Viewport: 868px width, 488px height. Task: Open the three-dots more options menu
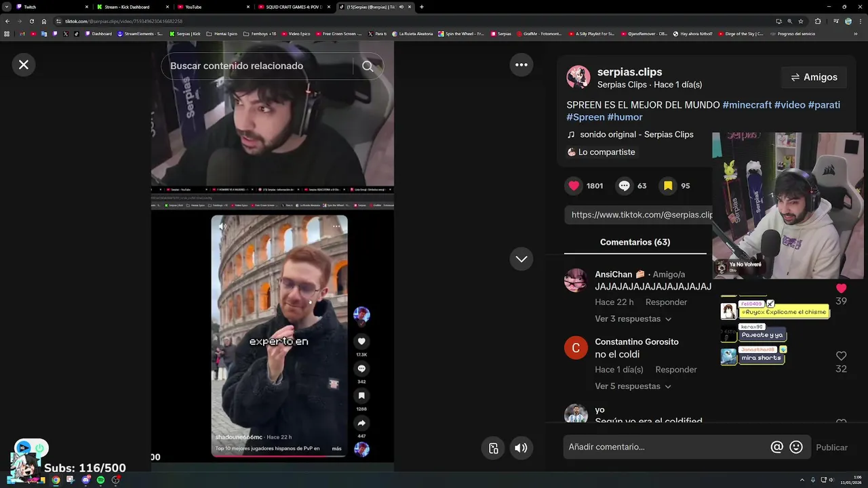tap(521, 65)
